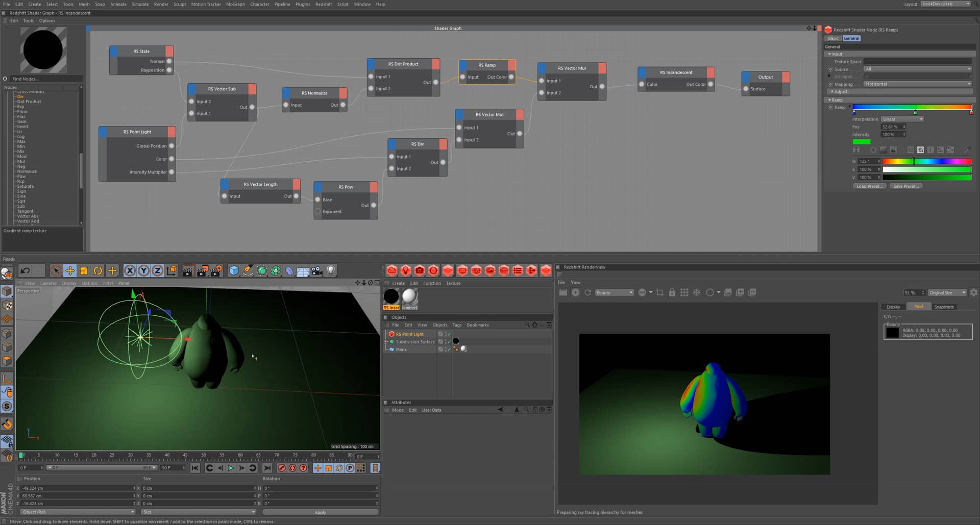980x525 pixels.
Task: Click Redshift light icon in red toolbar
Action: [406, 270]
